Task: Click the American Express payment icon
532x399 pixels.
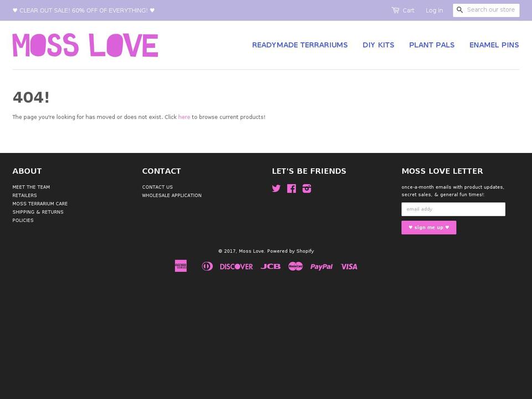Action: [181, 266]
